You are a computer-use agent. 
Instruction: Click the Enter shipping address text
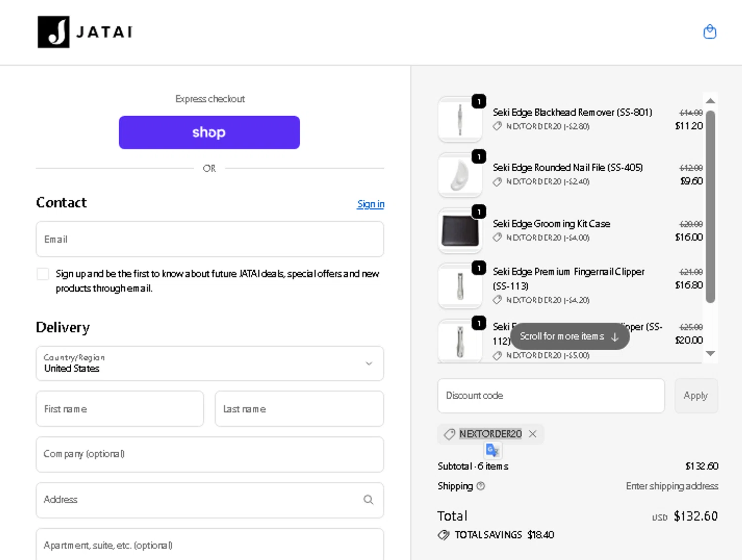point(672,486)
